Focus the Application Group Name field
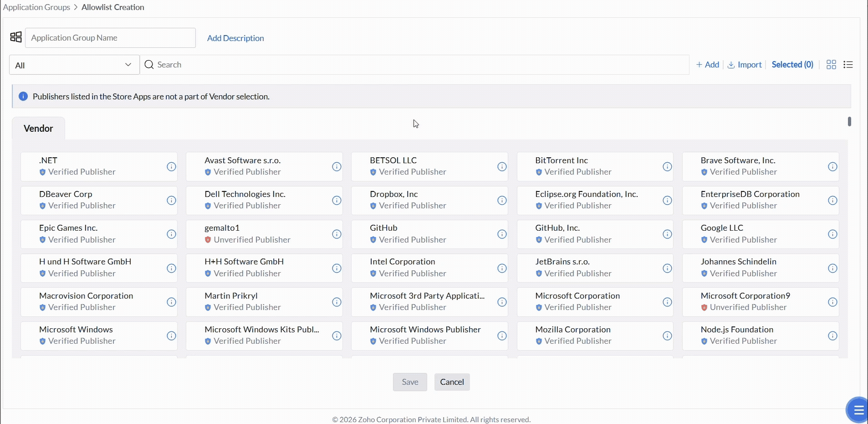The width and height of the screenshot is (868, 424). click(x=110, y=38)
